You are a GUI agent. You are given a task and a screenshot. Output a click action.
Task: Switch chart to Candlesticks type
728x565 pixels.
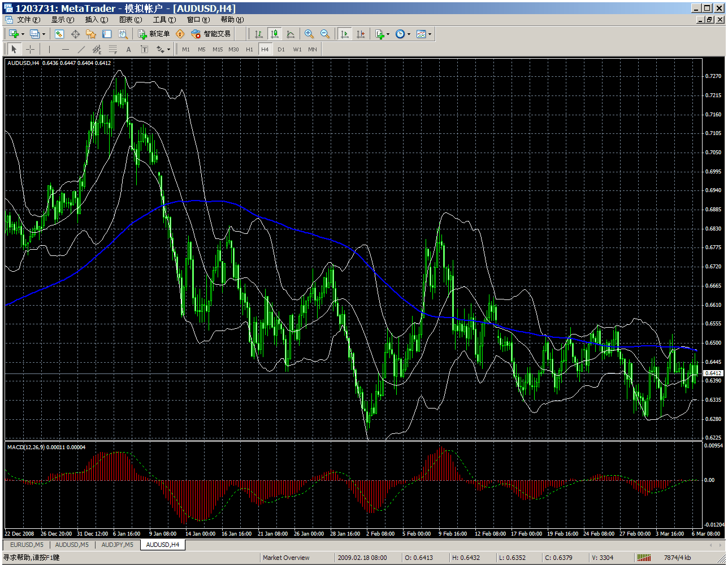275,34
